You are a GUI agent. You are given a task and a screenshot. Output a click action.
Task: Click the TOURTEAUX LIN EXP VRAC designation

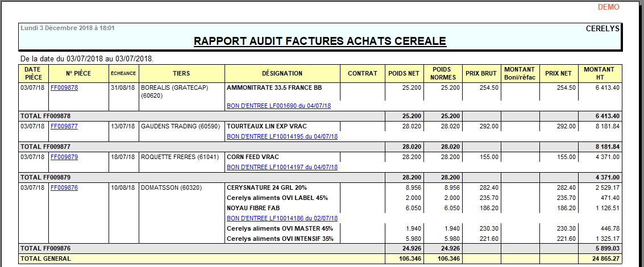(269, 126)
